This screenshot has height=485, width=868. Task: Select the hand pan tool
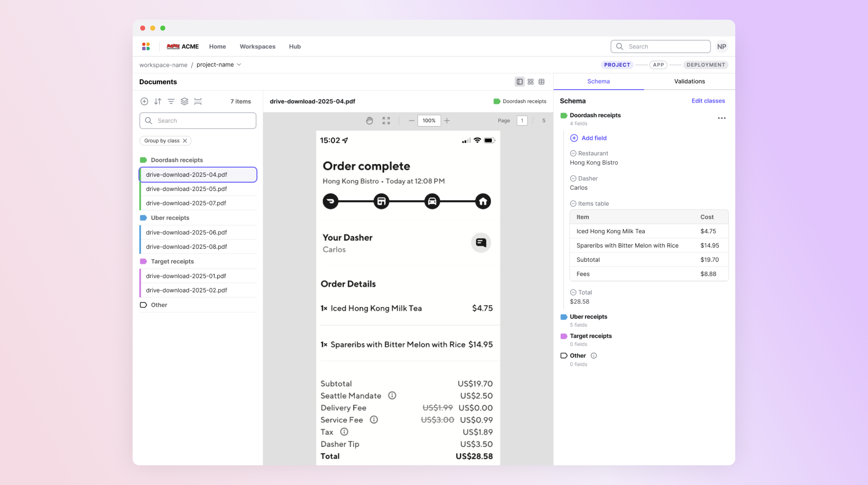pos(369,120)
